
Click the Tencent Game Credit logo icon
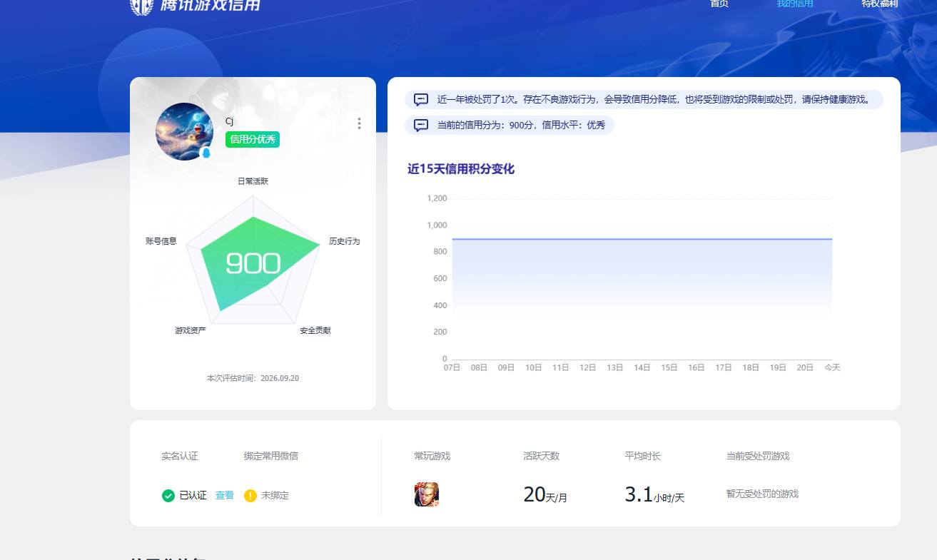(x=142, y=6)
